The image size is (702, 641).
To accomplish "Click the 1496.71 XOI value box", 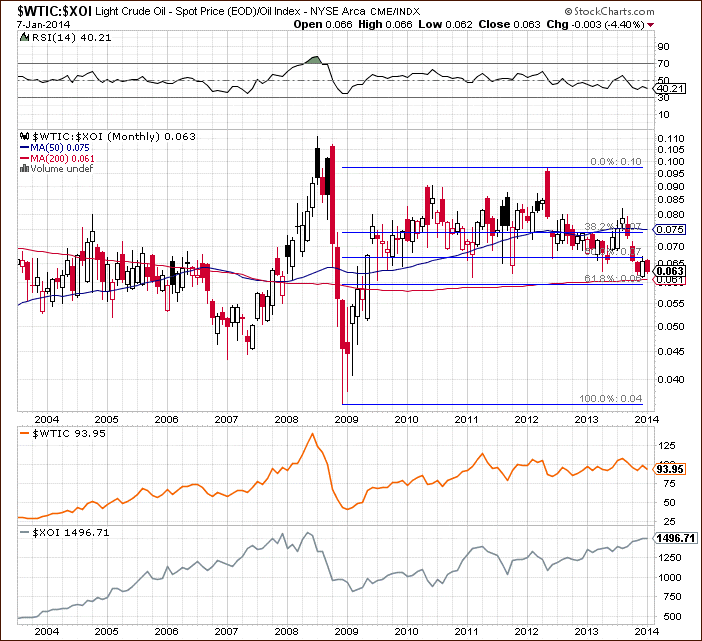I will click(676, 538).
